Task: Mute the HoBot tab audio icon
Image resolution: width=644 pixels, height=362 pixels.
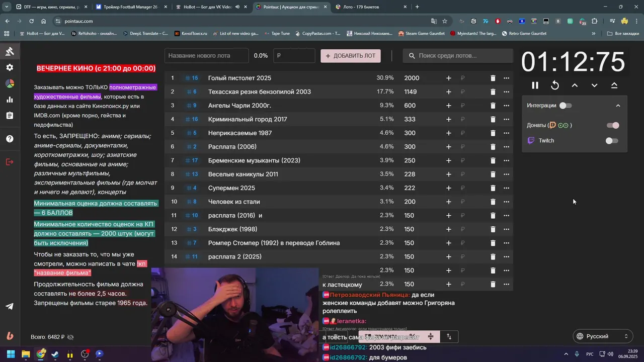Action: [237, 7]
